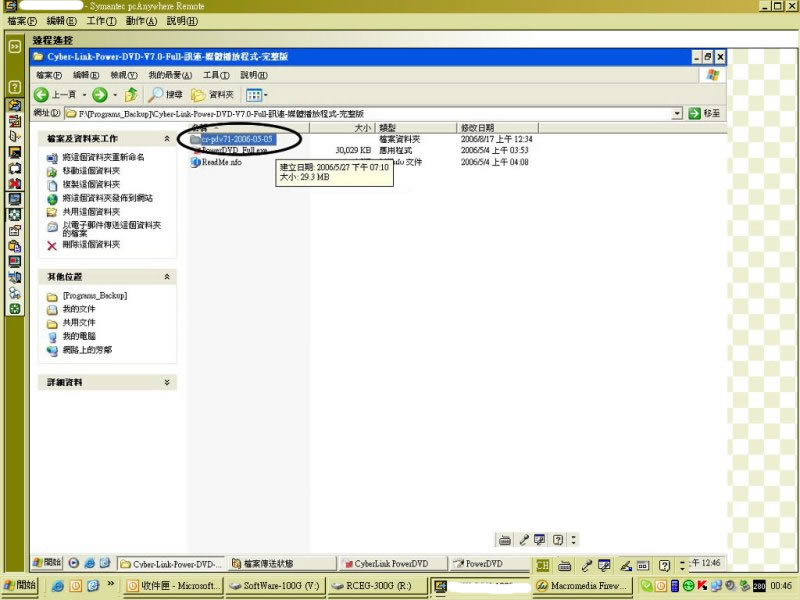Click 移動這個資料夾 task link
This screenshot has height=600, width=800.
tap(91, 171)
